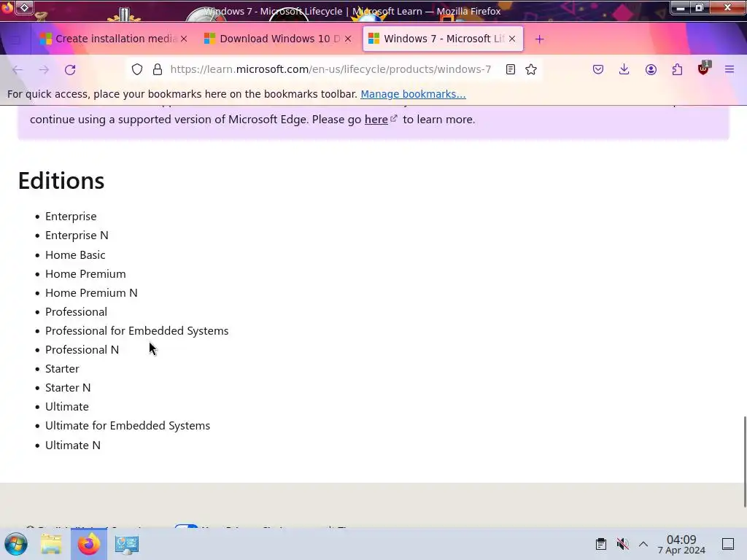
Task: Close the Windows 7 Microsoft Lifecycle tab
Action: [512, 39]
